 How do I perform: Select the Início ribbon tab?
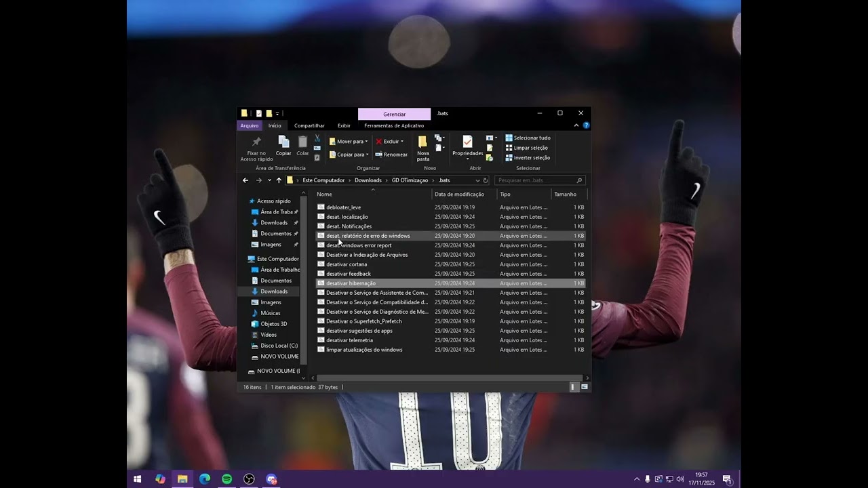pos(275,125)
